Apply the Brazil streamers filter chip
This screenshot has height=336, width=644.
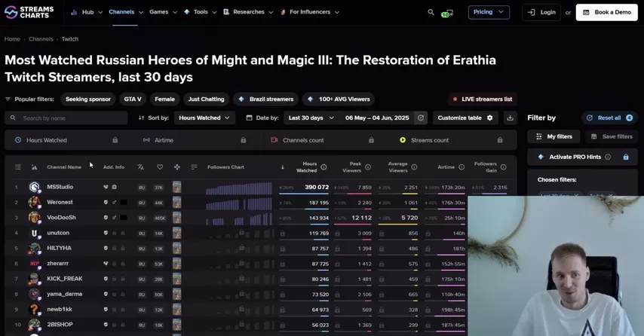[265, 99]
